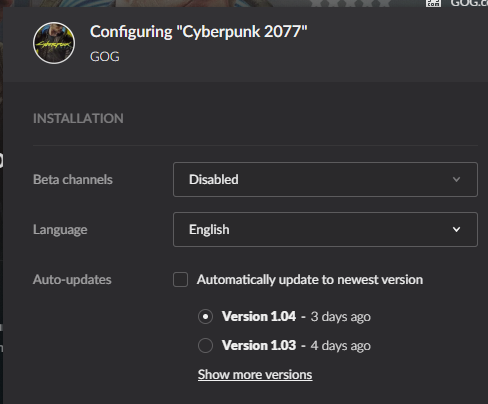Select the Version 1.03 radio button
Viewport: 488px width, 404px height.
pos(205,345)
